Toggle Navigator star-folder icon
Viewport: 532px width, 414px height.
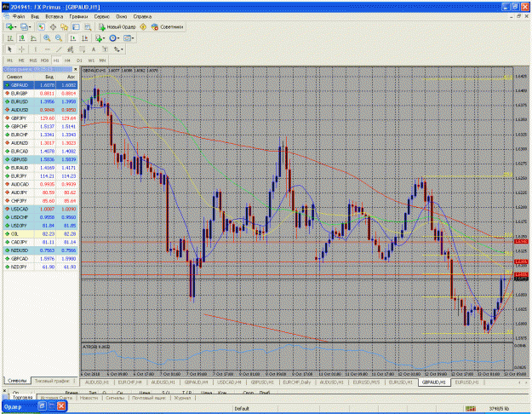pos(64,26)
